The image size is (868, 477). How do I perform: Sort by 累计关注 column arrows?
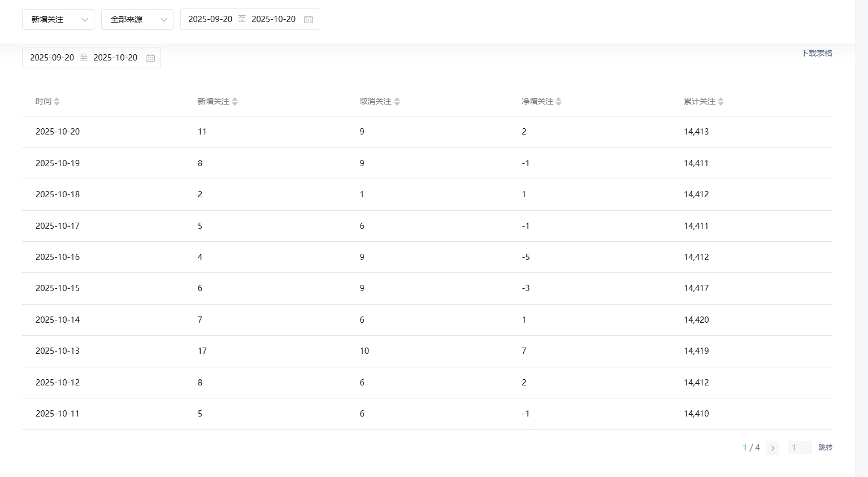pos(721,102)
